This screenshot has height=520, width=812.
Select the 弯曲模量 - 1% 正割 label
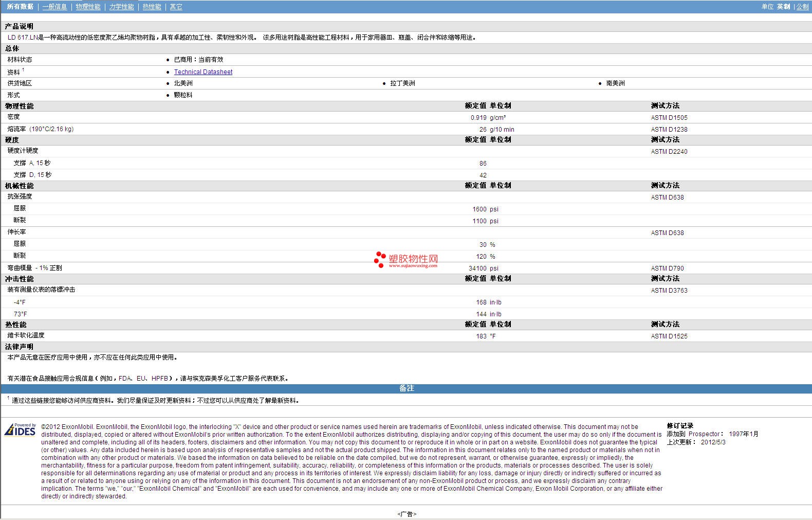[34, 268]
